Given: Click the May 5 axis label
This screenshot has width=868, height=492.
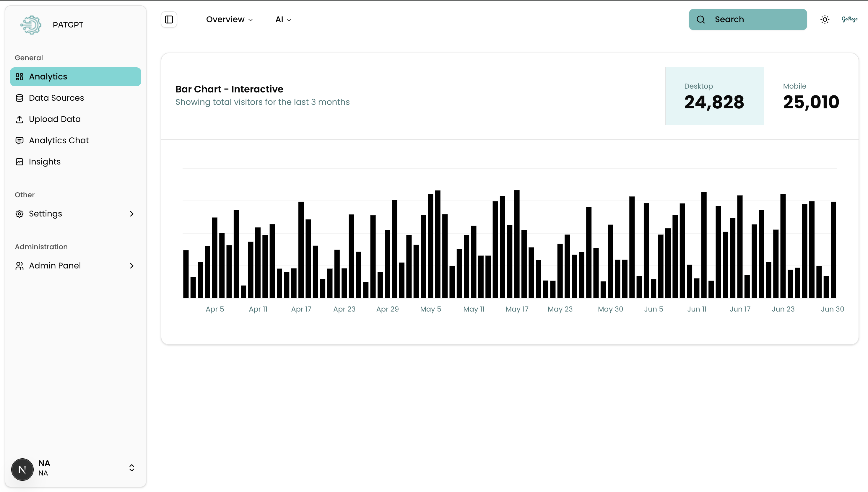Looking at the screenshot, I should click(x=431, y=309).
